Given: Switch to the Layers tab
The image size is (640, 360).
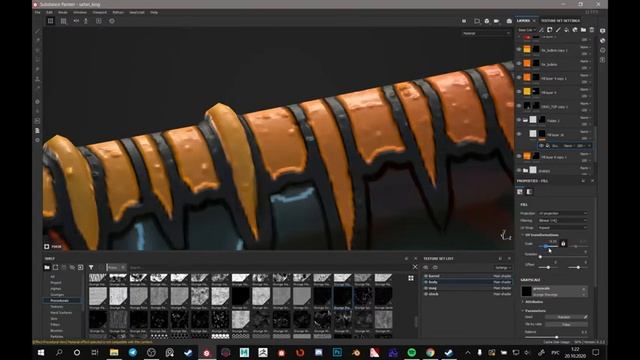Looking at the screenshot, I should click(523, 20).
